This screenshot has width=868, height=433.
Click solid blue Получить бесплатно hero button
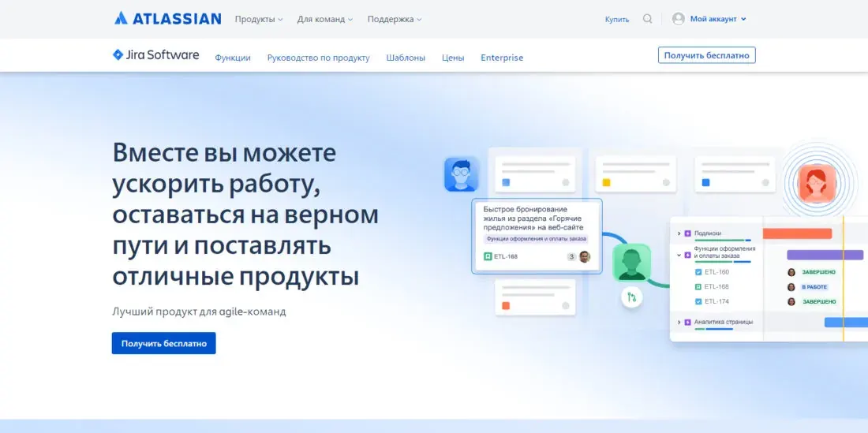tap(164, 343)
